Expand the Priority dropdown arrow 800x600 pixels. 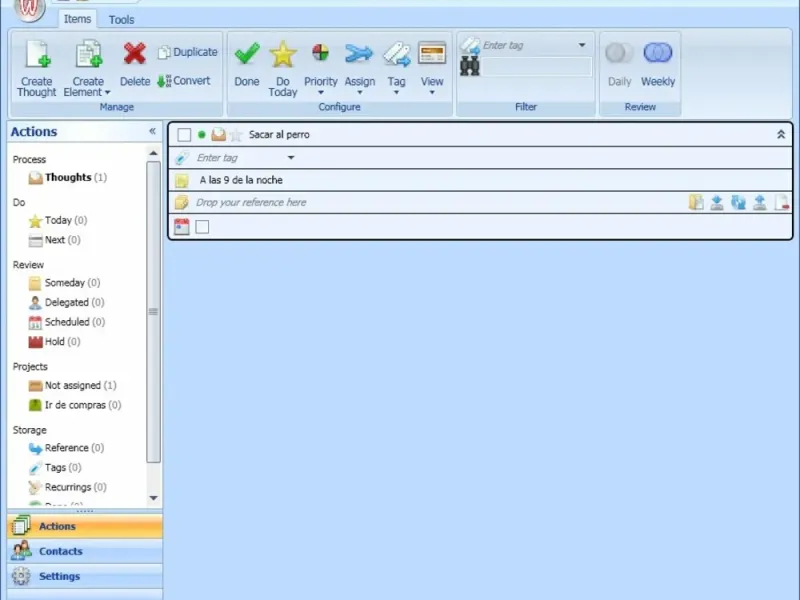[320, 93]
